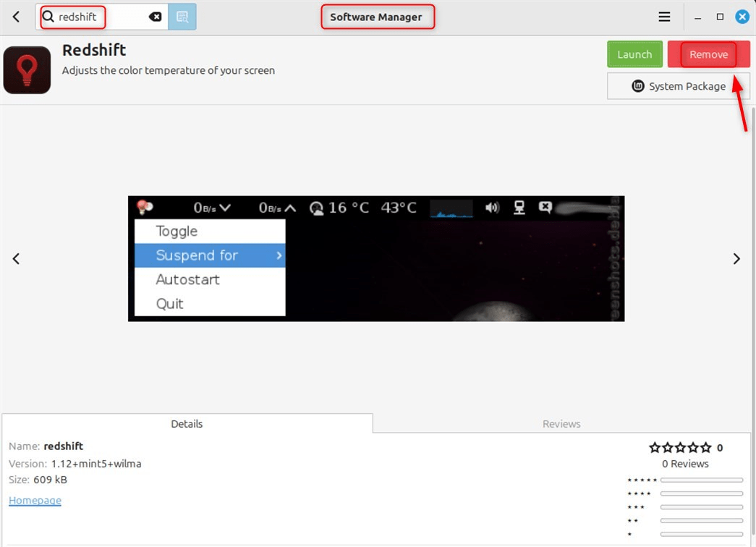Image resolution: width=756 pixels, height=547 pixels.
Task: Click the one-star rating bar
Action: 702,534
